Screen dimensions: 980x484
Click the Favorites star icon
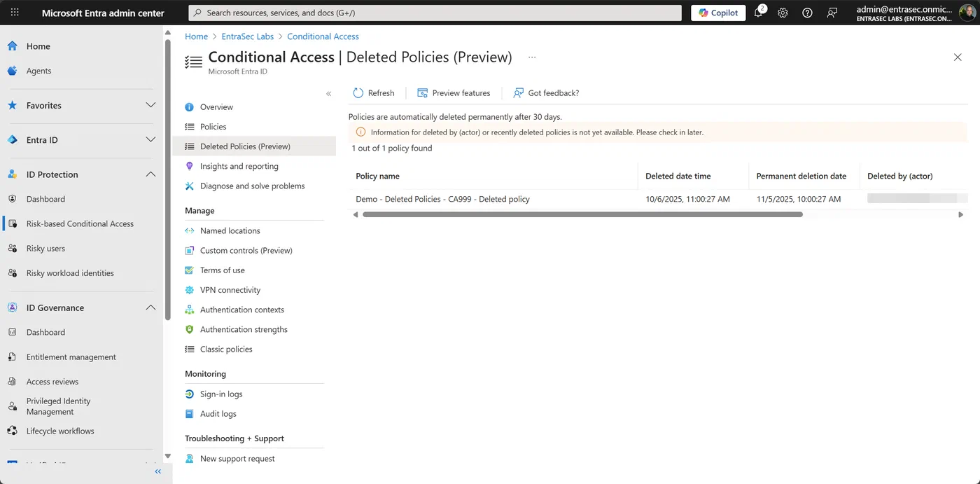point(13,106)
